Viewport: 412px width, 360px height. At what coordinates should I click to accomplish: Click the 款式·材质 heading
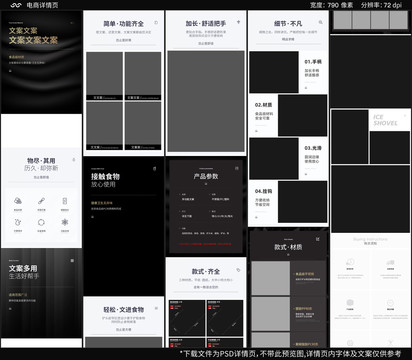click(288, 247)
